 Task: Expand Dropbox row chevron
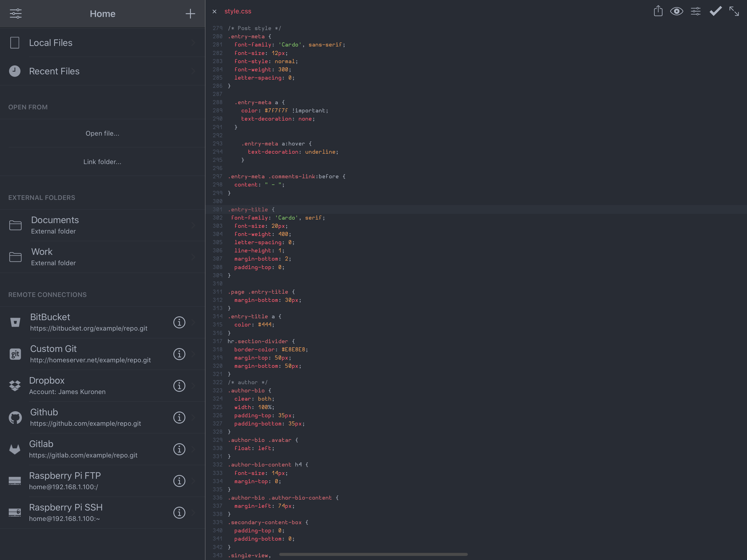194,386
